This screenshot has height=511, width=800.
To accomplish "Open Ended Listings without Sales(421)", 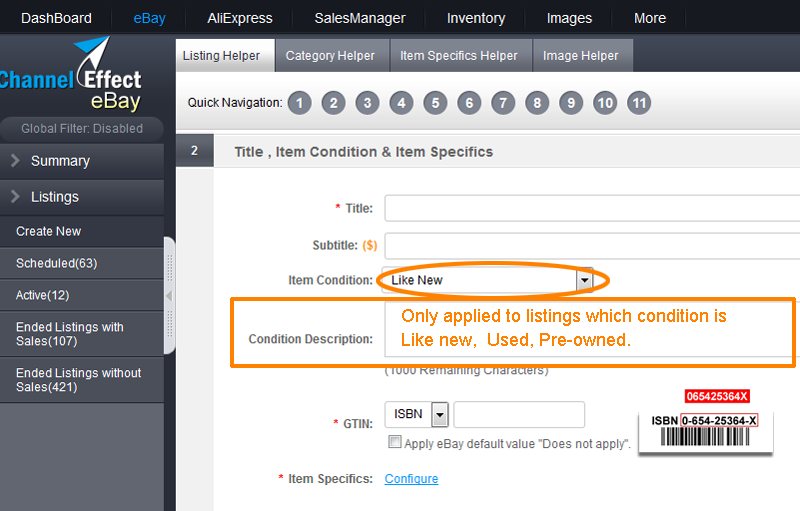I will pyautogui.click(x=82, y=380).
